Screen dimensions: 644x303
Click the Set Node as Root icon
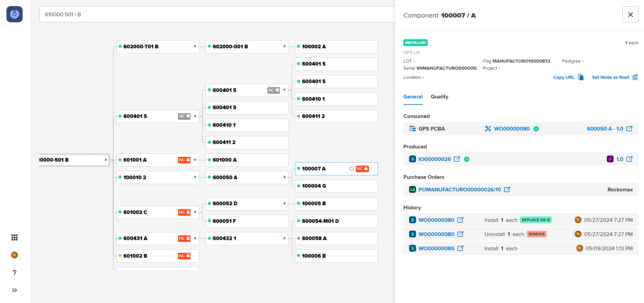[x=635, y=77]
